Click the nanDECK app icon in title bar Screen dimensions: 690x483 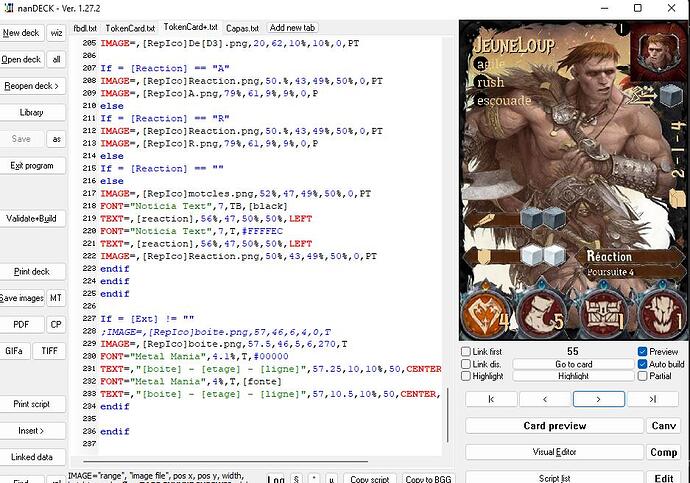coord(8,8)
